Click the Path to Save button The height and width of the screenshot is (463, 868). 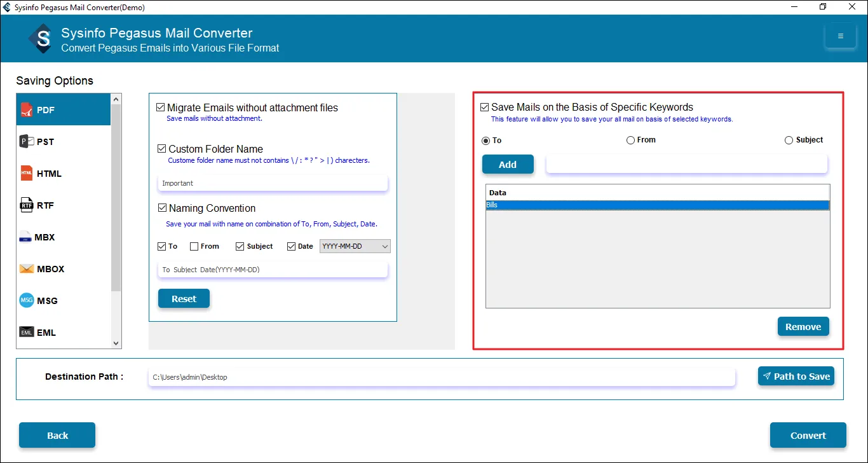(796, 376)
